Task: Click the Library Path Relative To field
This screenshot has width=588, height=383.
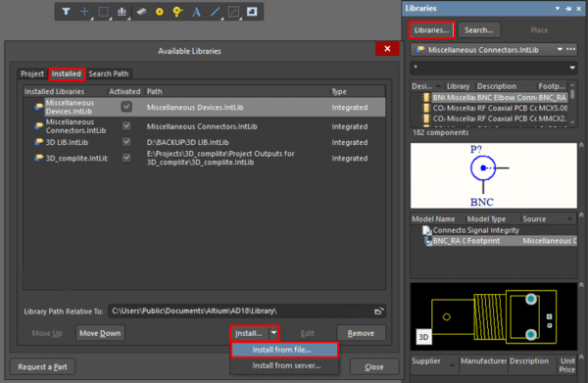Action: pyautogui.click(x=247, y=311)
